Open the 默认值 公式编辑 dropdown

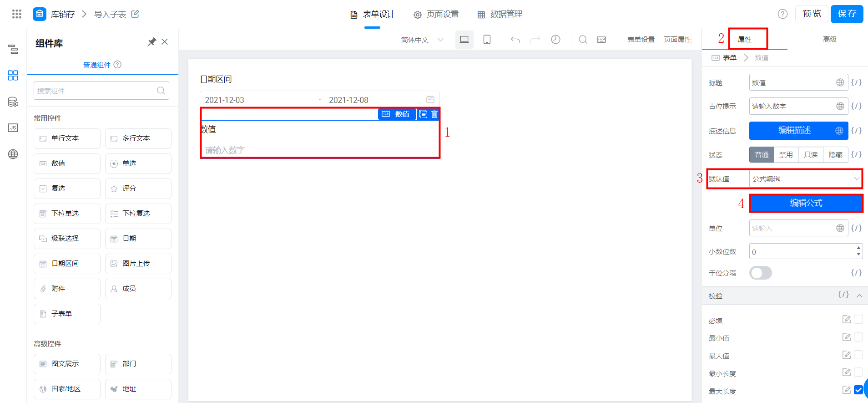coord(806,179)
